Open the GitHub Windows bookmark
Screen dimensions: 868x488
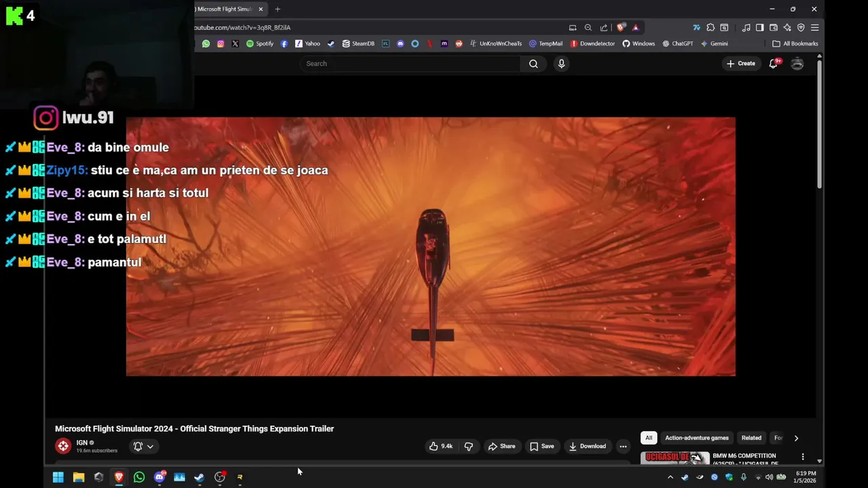639,43
